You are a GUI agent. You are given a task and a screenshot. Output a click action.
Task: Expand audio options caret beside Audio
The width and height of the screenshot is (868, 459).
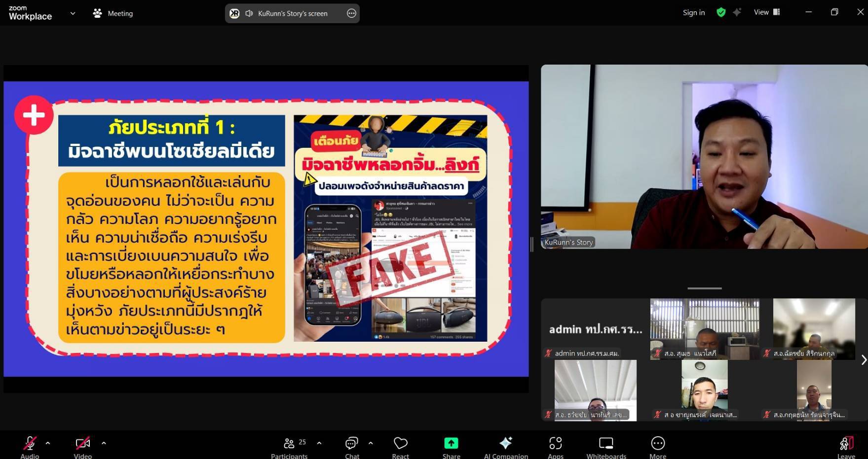pyautogui.click(x=48, y=443)
